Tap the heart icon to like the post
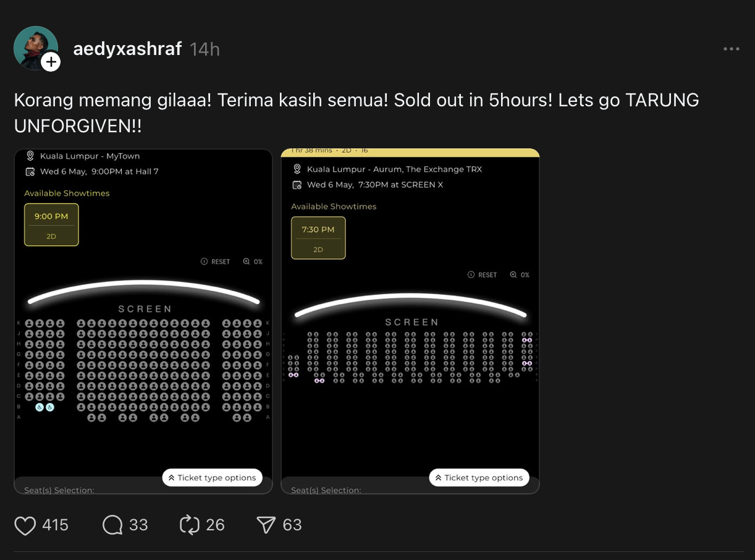This screenshot has height=560, width=755. pyautogui.click(x=25, y=525)
